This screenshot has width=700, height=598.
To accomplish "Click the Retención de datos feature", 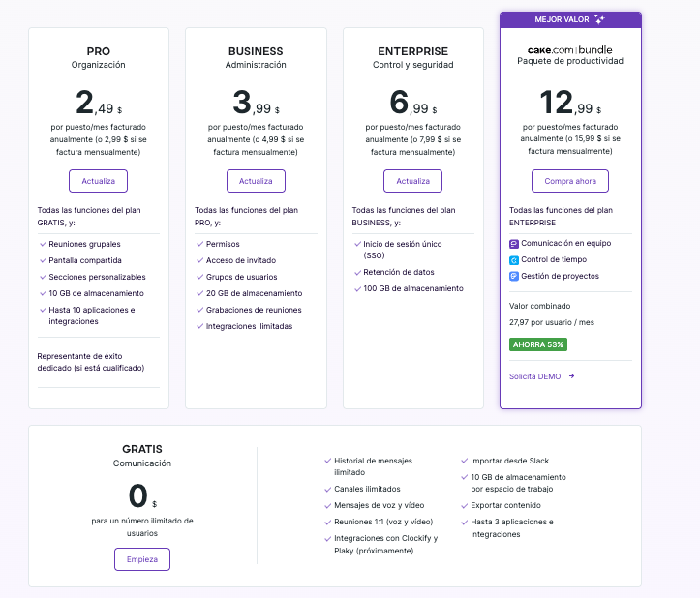I will point(398,273).
